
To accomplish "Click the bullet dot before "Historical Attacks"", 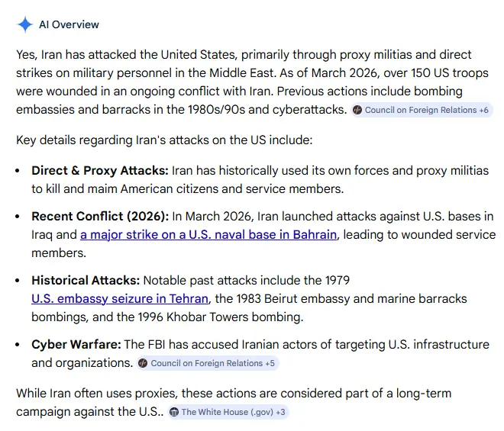I will coord(18,281).
